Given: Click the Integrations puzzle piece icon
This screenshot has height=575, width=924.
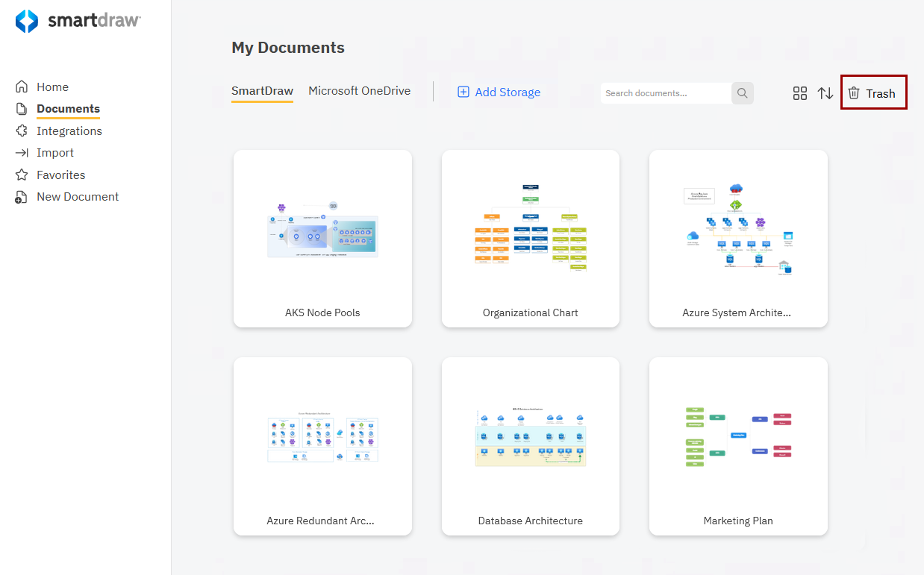Looking at the screenshot, I should pyautogui.click(x=22, y=131).
